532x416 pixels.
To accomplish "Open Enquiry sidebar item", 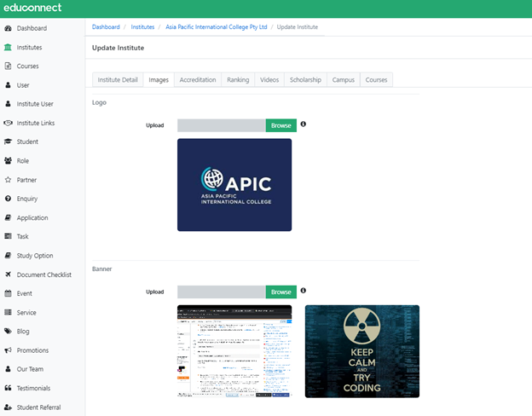I will [x=27, y=199].
